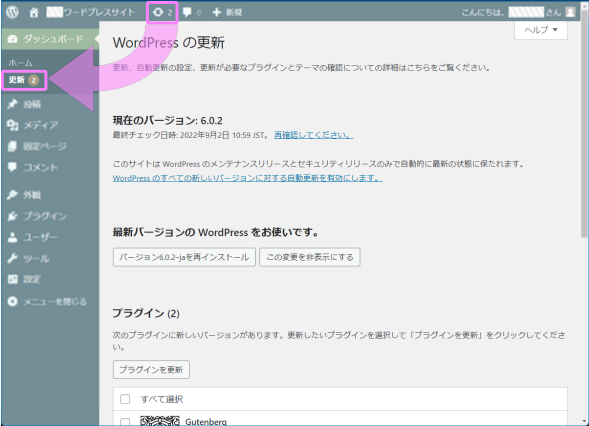Click the update count badge next to 更新
This screenshot has height=426, width=589.
tap(33, 80)
